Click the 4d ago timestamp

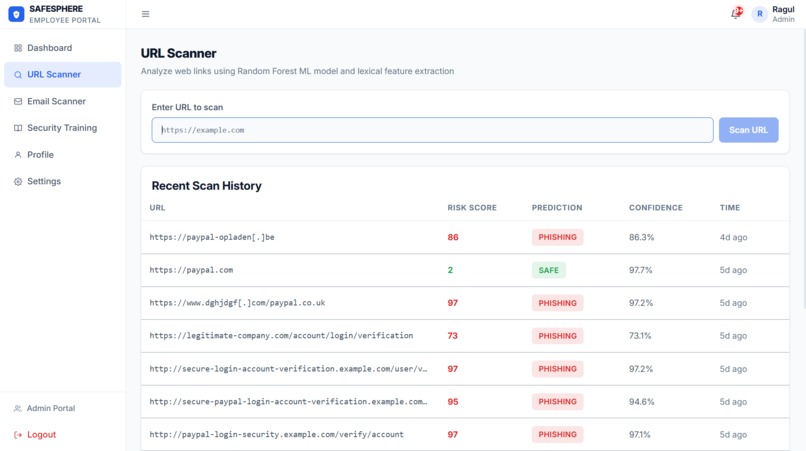[x=733, y=237]
